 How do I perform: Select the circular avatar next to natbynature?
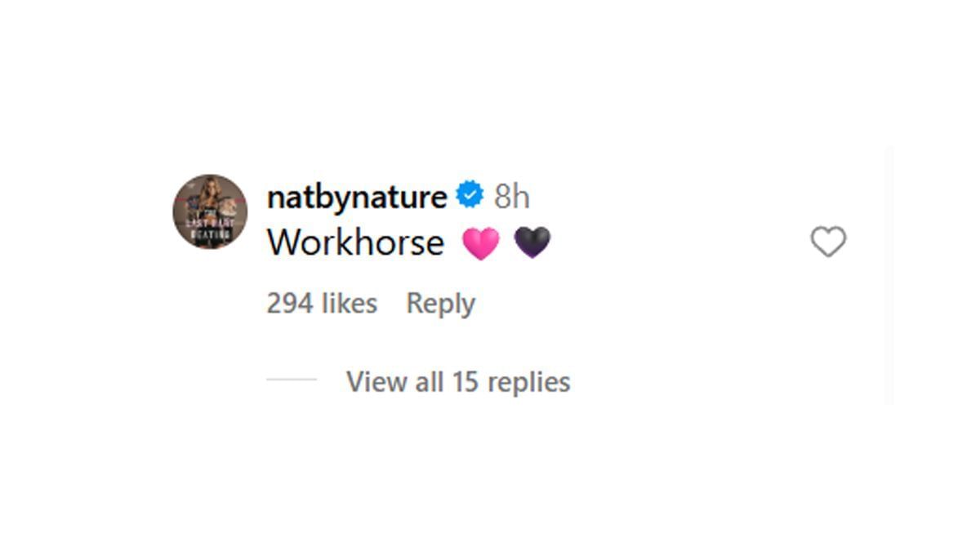pos(210,211)
